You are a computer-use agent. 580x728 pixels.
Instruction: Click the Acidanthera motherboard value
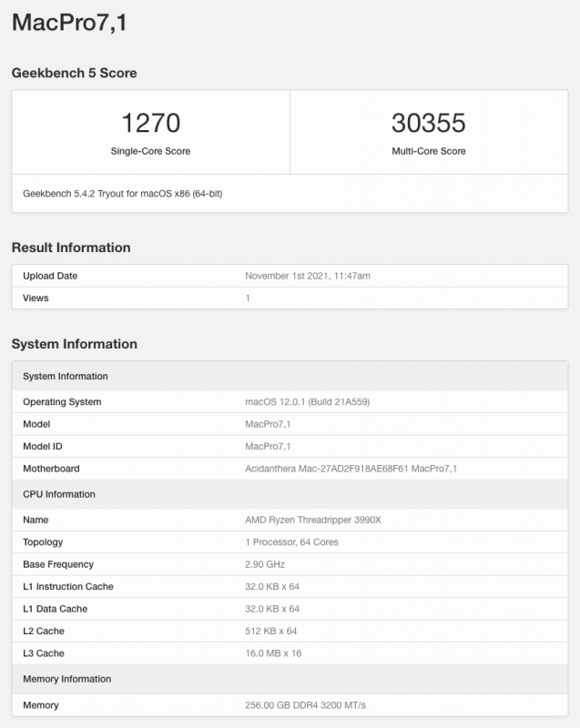click(351, 469)
